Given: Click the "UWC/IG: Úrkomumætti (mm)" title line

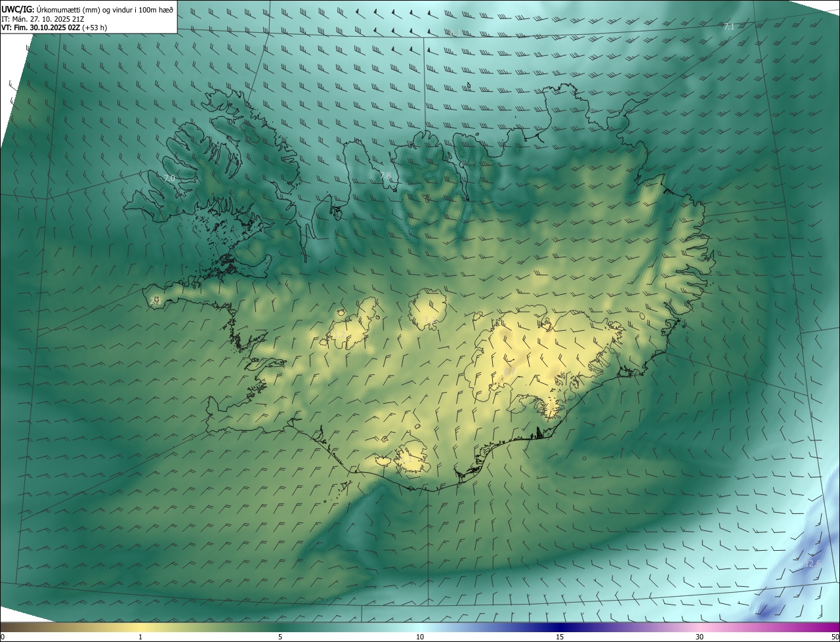Looking at the screenshot, I should (x=88, y=9).
